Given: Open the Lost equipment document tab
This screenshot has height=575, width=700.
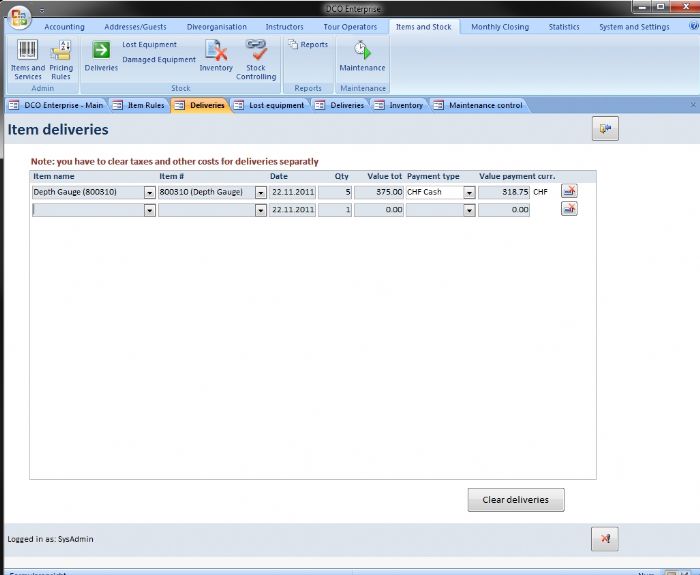Looking at the screenshot, I should (x=275, y=105).
